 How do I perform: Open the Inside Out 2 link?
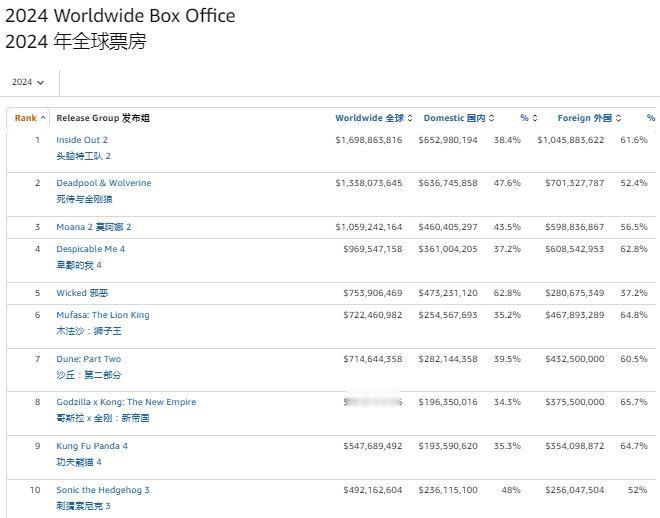tap(82, 140)
